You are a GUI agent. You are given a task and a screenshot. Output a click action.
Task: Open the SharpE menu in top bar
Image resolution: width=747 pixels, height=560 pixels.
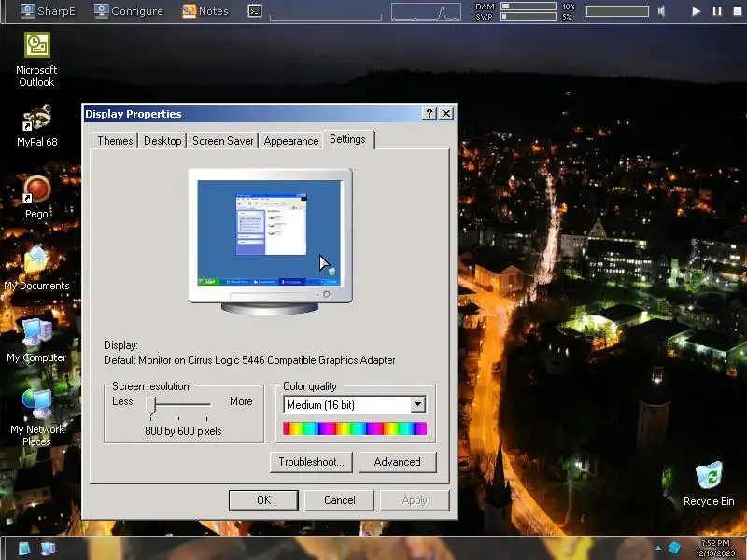pos(48,11)
